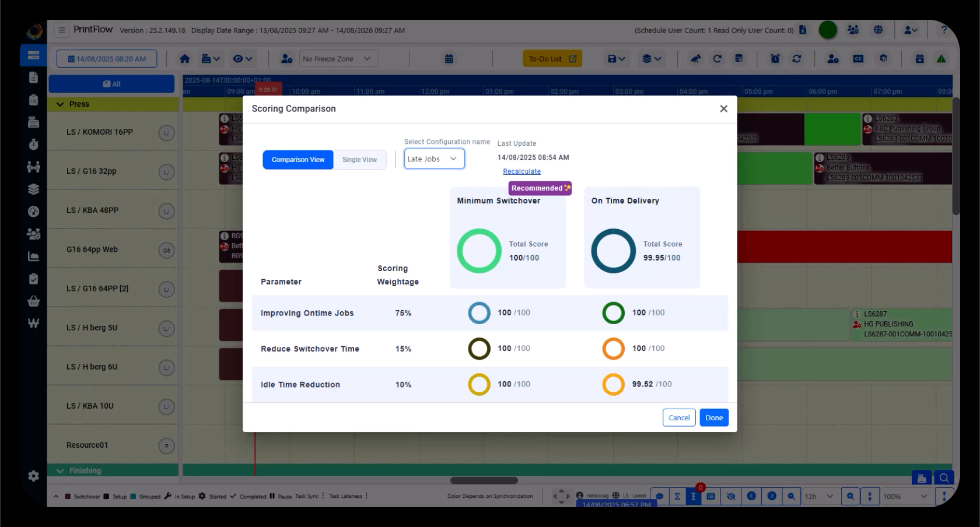Open the layers dropdown in the toolbar
Screen dimensions: 980x527
tap(652, 58)
